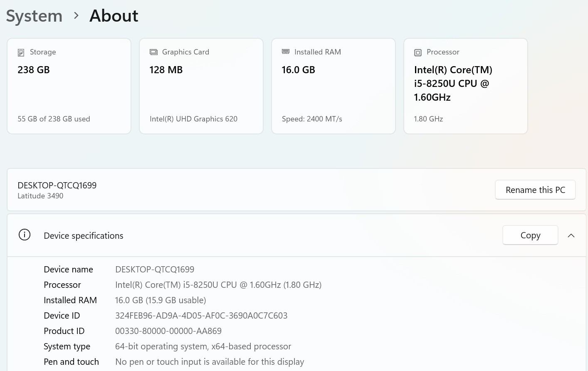Select the Pen and touch value text

(x=210, y=362)
